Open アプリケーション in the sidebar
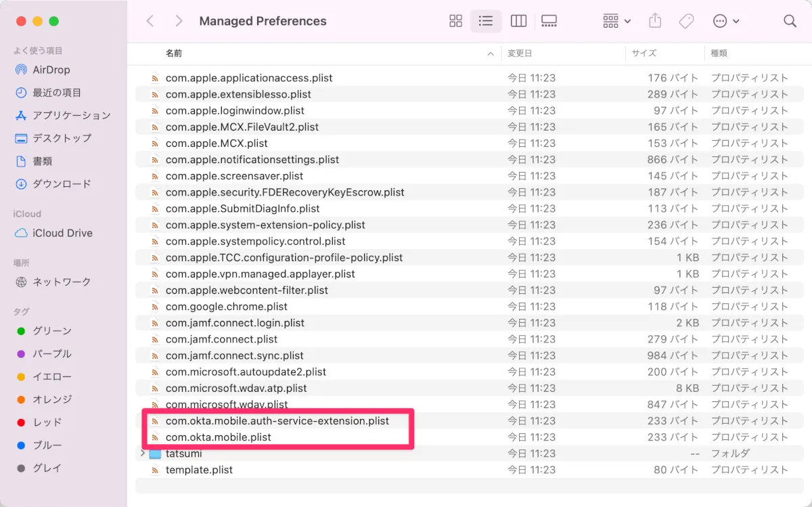Viewport: 812px width, 507px height. point(71,115)
